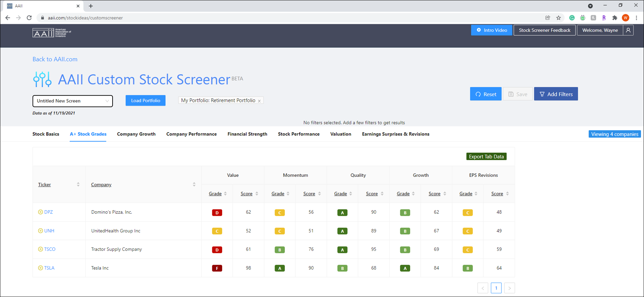644x297 pixels.
Task: Show the Valuation tab
Action: 341,134
